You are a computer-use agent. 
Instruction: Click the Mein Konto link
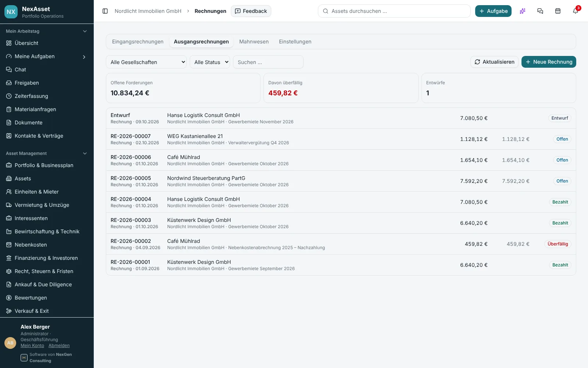coord(32,346)
